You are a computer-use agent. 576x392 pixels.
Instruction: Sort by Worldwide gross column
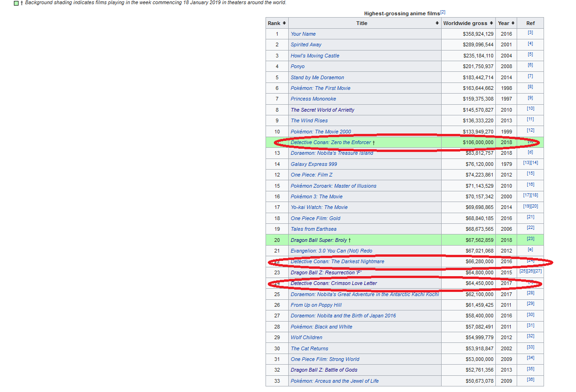pyautogui.click(x=491, y=23)
